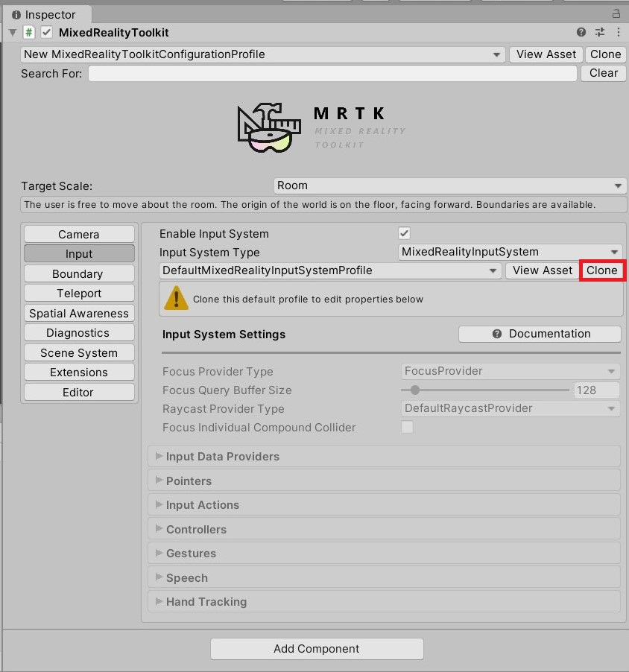Click the Inspector tab info icon
The image size is (629, 672).
pyautogui.click(x=16, y=15)
